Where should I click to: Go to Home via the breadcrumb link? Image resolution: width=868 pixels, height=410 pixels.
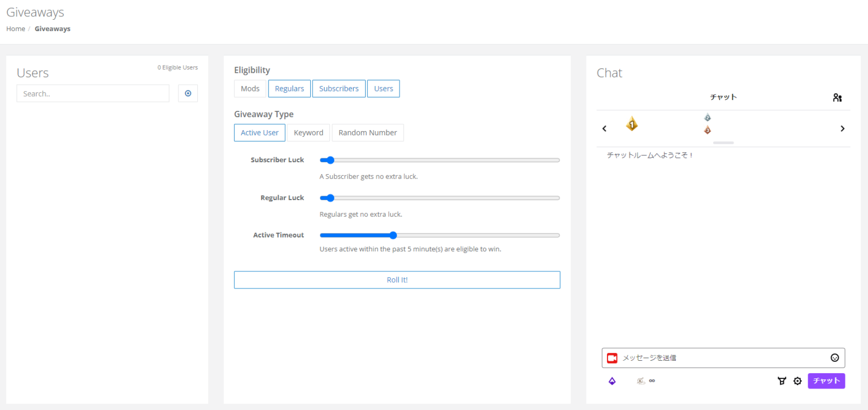click(x=15, y=28)
